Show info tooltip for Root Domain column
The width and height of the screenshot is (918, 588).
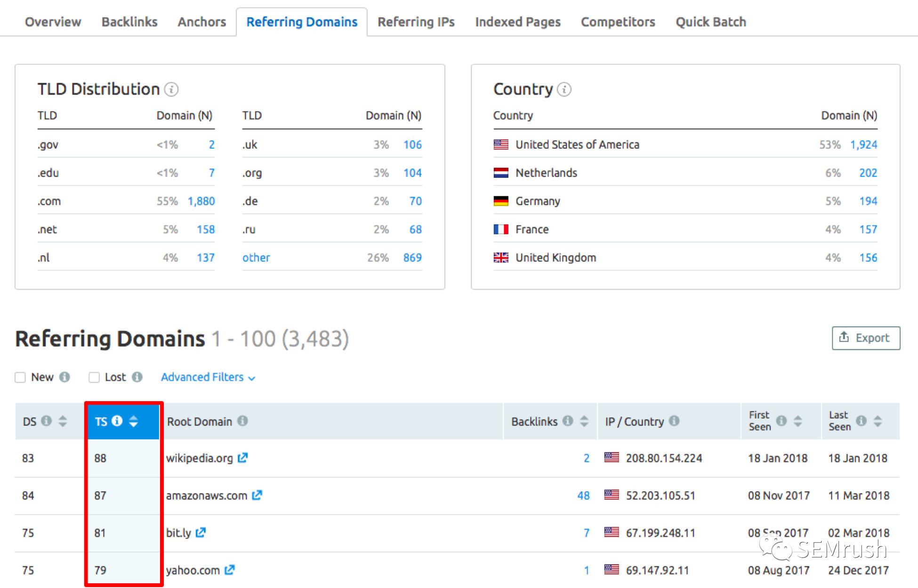pos(242,421)
